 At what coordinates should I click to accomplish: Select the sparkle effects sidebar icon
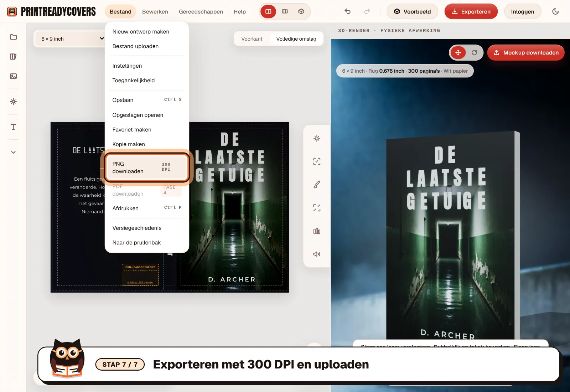[x=13, y=102]
